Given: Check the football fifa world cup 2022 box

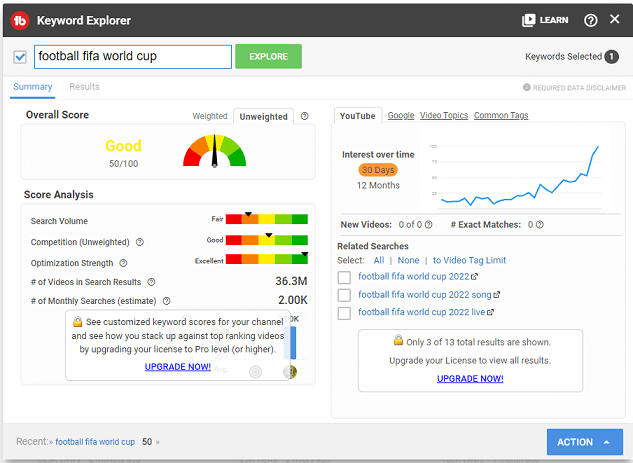Looking at the screenshot, I should (344, 277).
